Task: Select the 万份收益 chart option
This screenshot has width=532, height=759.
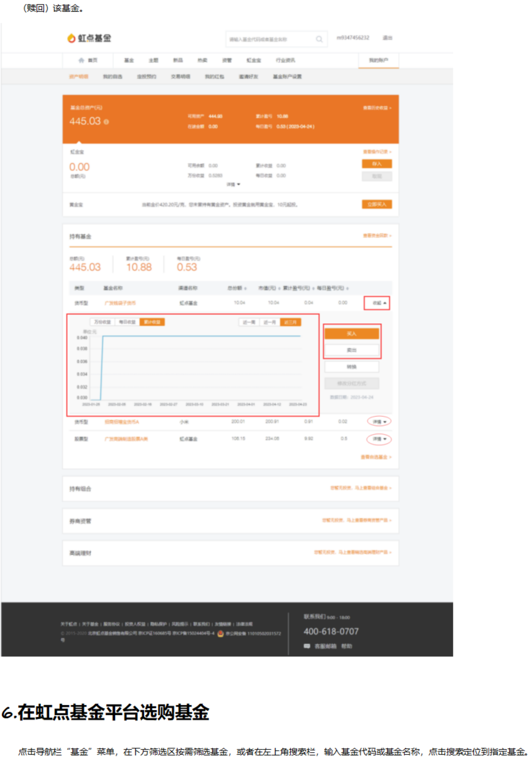Action: 102,322
